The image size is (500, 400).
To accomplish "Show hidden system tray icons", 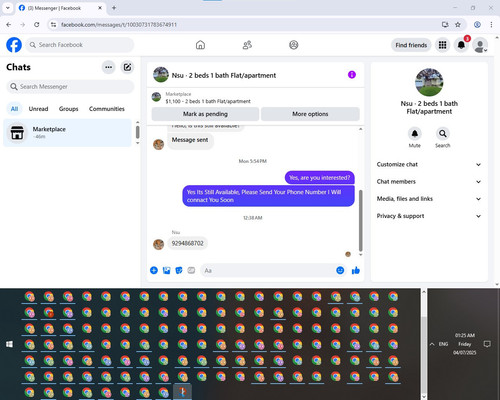I will [x=432, y=344].
